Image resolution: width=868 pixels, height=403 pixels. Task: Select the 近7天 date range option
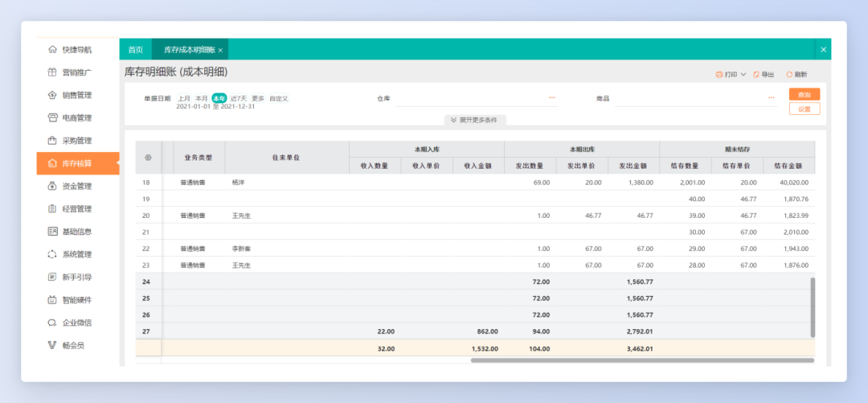click(x=240, y=98)
